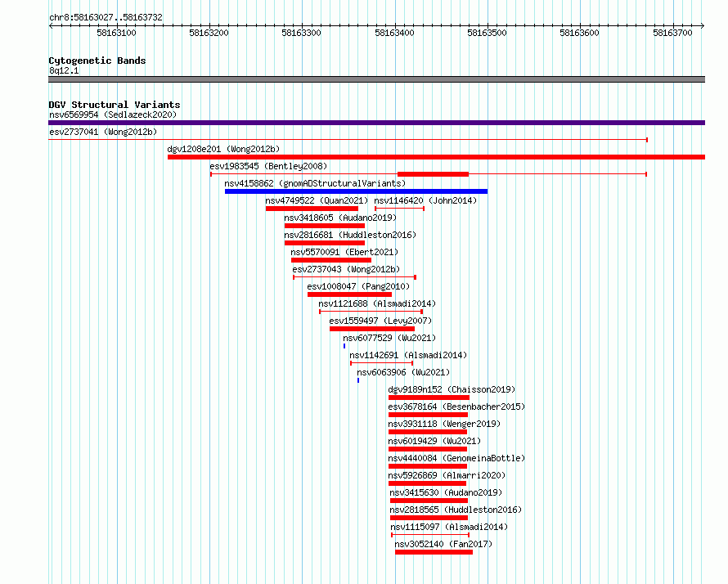Click dgv1208e201 (Wong2012b) label

pyautogui.click(x=223, y=149)
